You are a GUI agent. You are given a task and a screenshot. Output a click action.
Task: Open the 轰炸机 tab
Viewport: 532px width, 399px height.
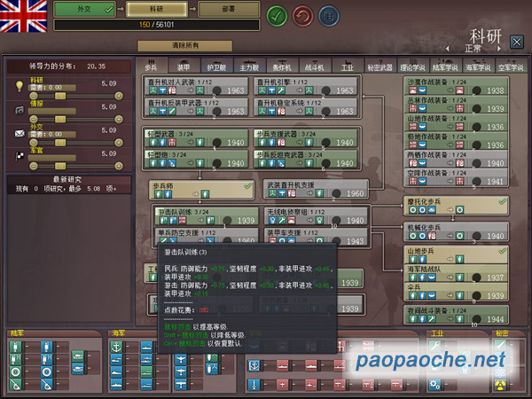pyautogui.click(x=282, y=65)
